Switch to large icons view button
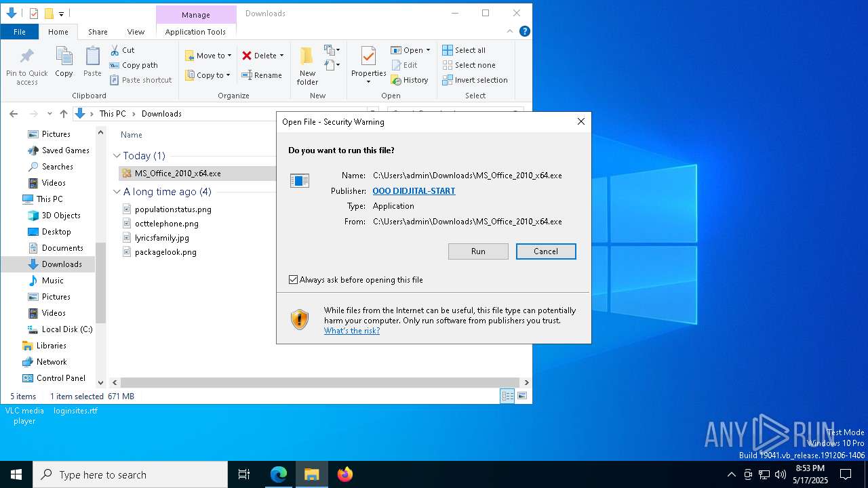Image resolution: width=868 pixels, height=488 pixels. [x=522, y=396]
